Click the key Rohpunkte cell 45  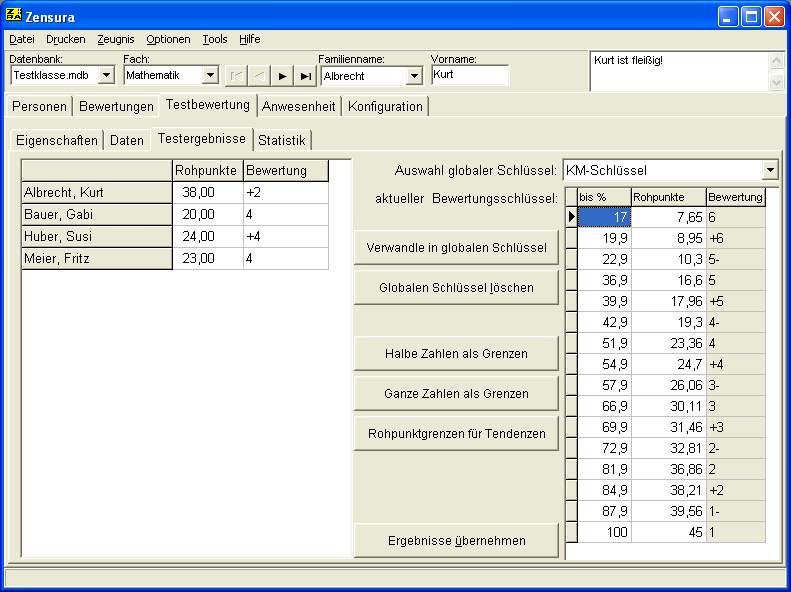pyautogui.click(x=669, y=532)
